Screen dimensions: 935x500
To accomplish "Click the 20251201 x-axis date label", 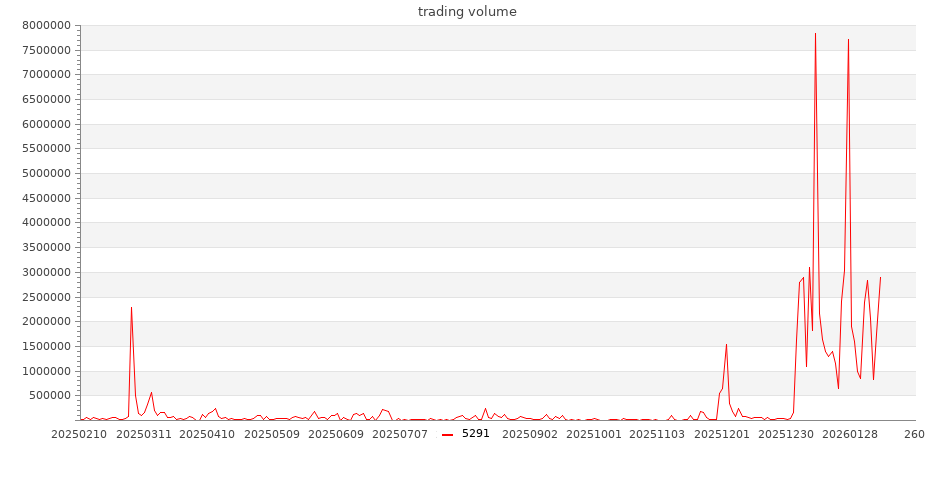I will [x=722, y=434].
